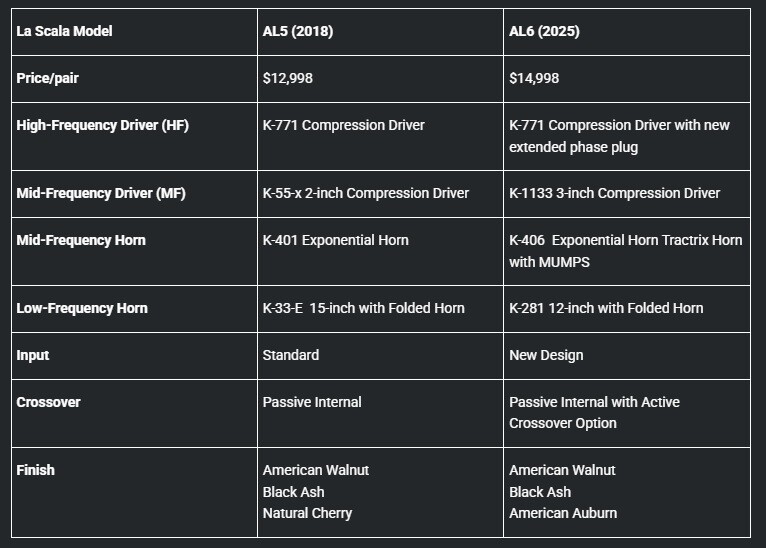766x548 pixels.
Task: Select the AL6 (2025) column header
Action: point(627,31)
